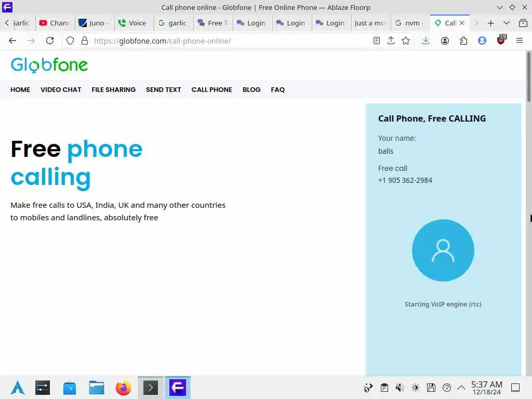This screenshot has width=532, height=399.
Task: Open the downloads panel
Action: tap(425, 41)
